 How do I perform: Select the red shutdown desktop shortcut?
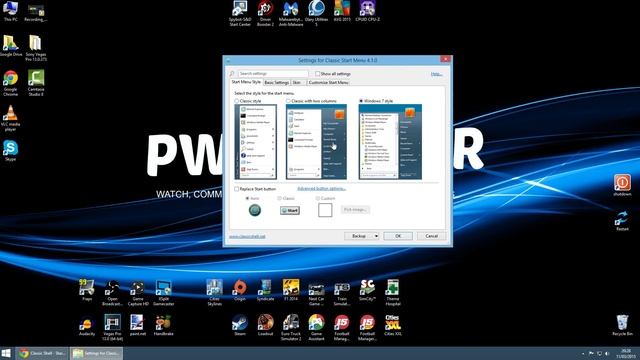[622, 185]
